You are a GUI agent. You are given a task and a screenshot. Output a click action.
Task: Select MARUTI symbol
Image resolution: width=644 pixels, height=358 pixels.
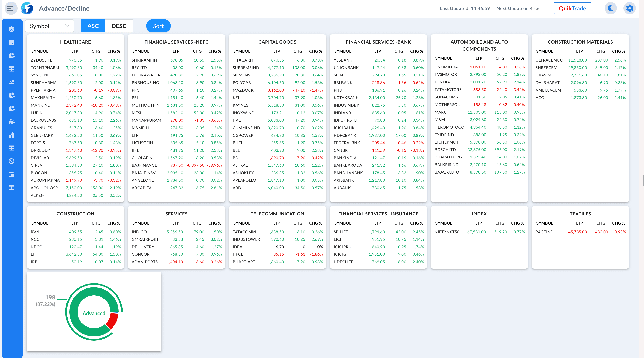pyautogui.click(x=442, y=112)
